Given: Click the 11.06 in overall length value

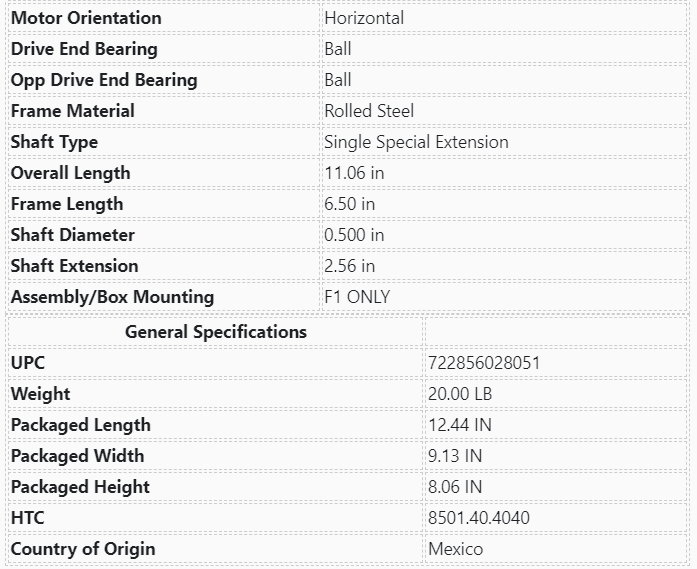Looking at the screenshot, I should click(354, 173).
